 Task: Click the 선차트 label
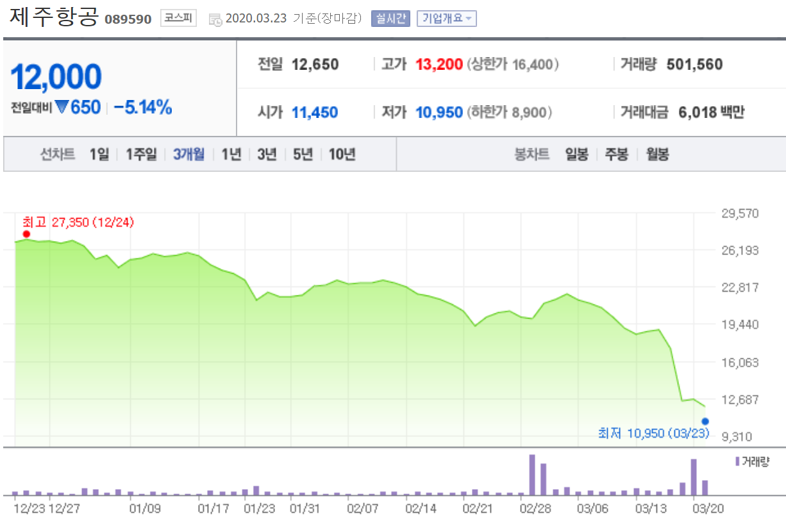(58, 154)
